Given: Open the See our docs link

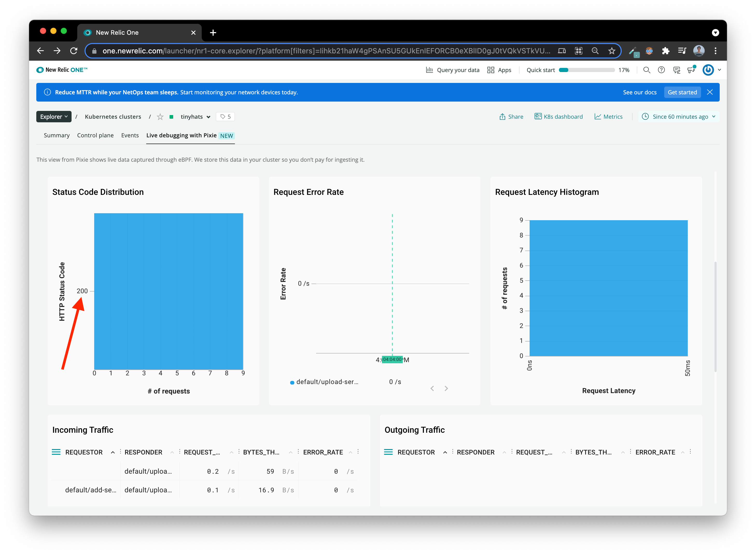Looking at the screenshot, I should point(640,92).
